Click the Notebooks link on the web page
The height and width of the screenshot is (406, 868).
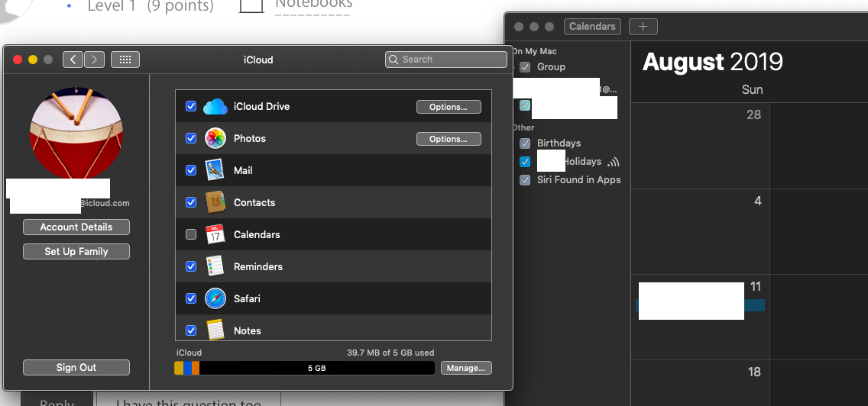313,5
